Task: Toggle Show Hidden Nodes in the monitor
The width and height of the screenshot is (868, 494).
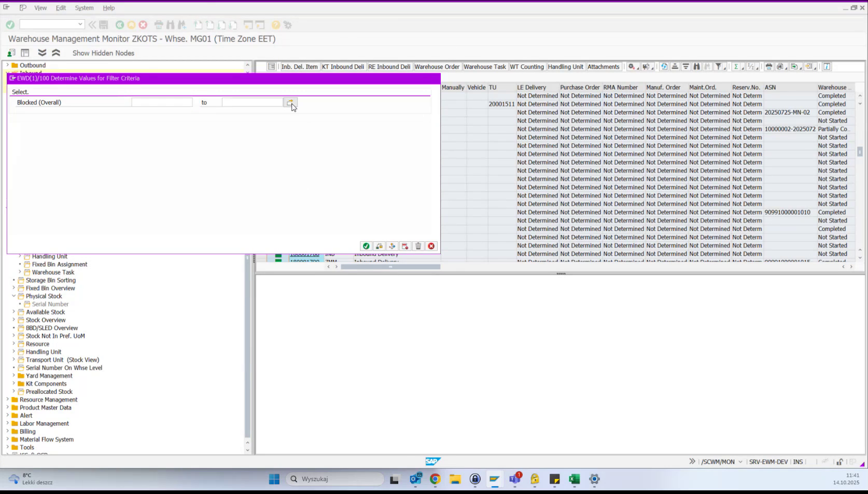Action: point(103,53)
